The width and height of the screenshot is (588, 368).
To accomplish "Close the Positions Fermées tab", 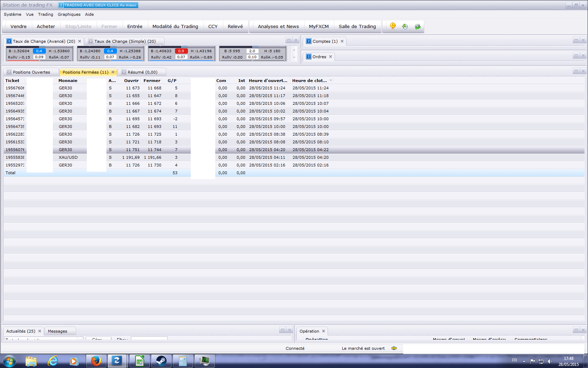I will tap(113, 72).
